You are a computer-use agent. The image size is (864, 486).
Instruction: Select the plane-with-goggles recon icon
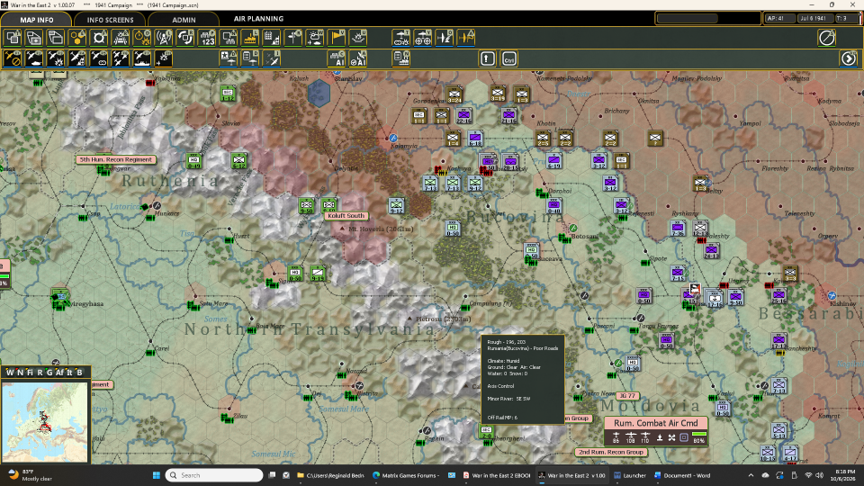pos(99,58)
